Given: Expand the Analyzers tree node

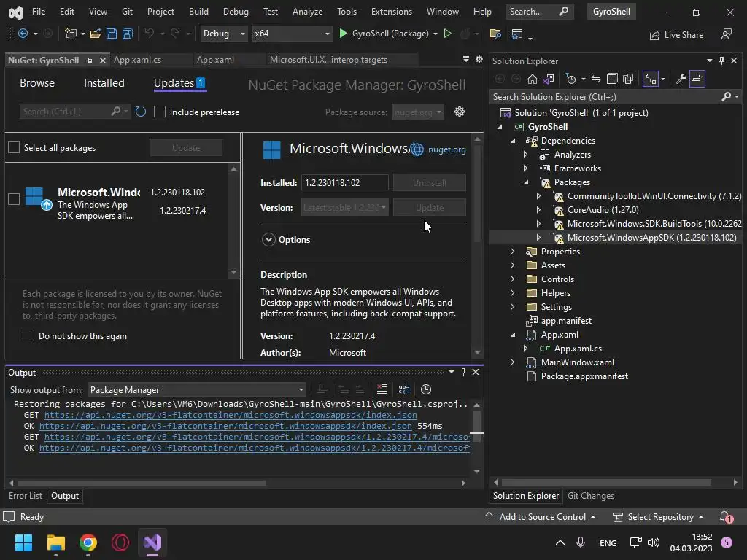Looking at the screenshot, I should (x=525, y=155).
